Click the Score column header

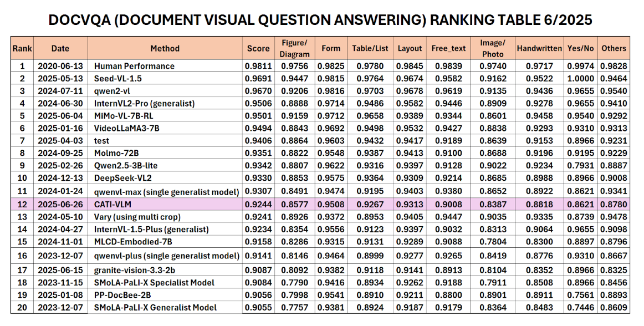point(258,48)
